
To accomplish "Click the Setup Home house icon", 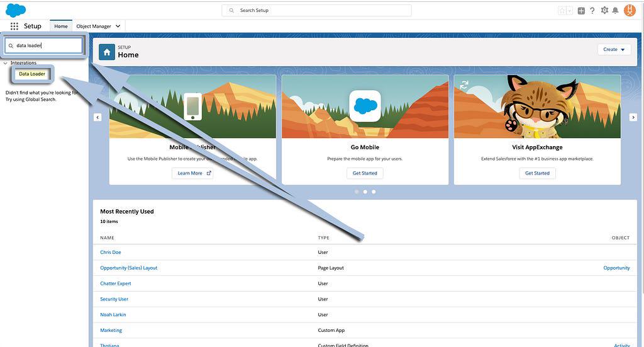I will click(x=107, y=52).
